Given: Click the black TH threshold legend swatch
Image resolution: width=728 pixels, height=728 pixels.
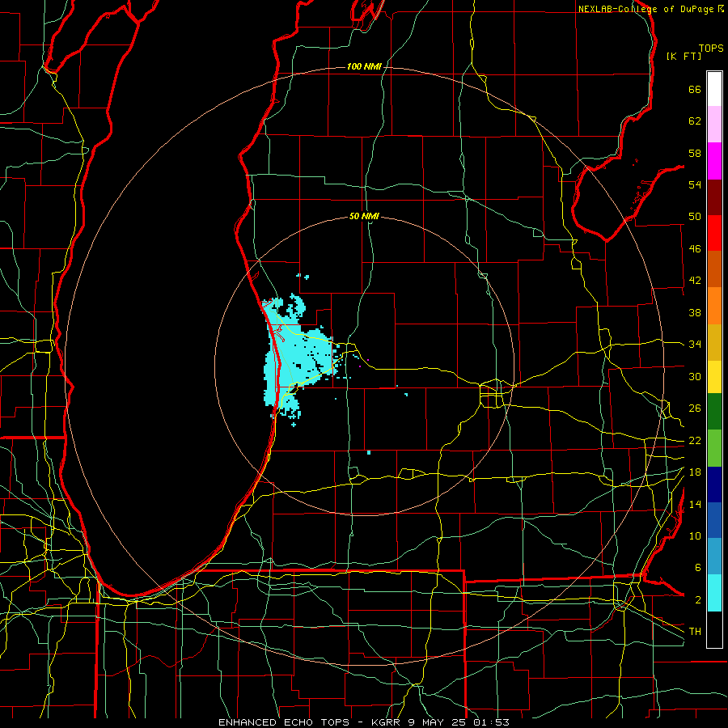Looking at the screenshot, I should (x=714, y=629).
